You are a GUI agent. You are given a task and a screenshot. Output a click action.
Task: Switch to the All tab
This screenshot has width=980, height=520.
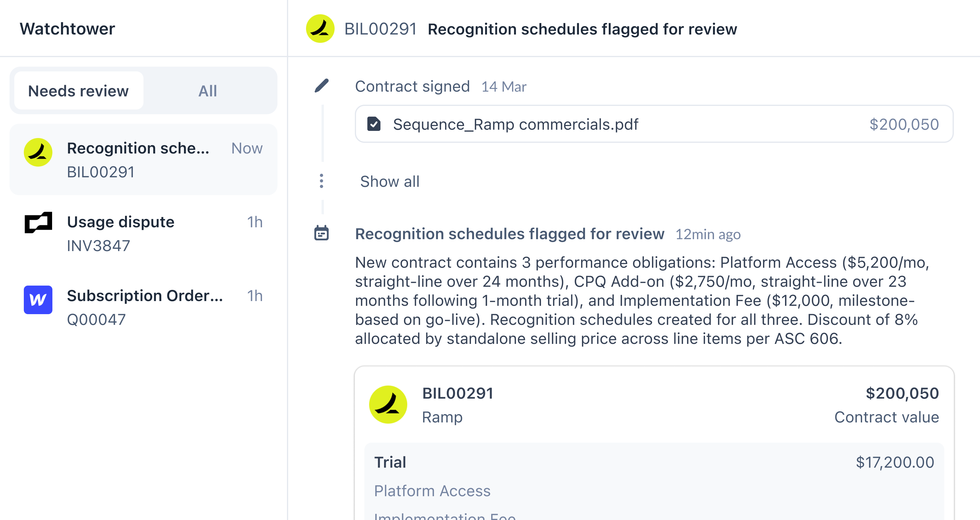[x=207, y=90]
